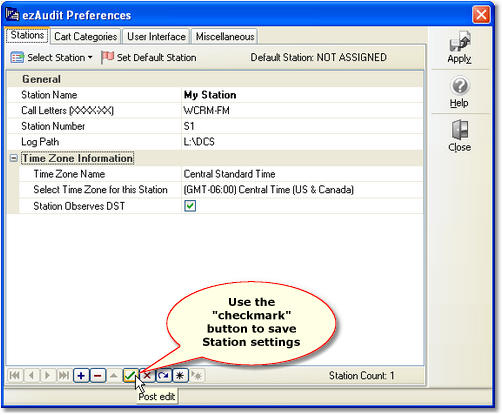Viewport: 502px width, 415px height.
Task: Click the Close door icon
Action: [460, 130]
